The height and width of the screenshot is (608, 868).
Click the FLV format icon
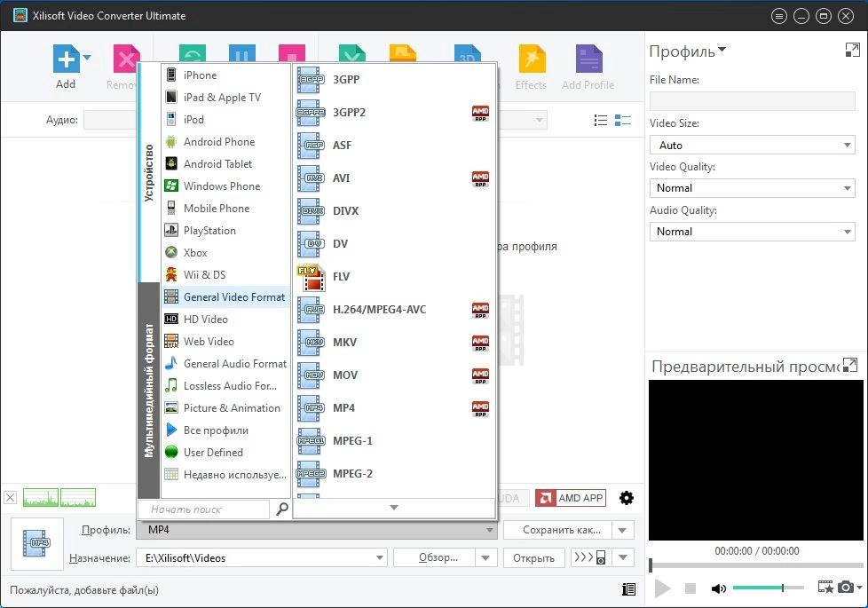pos(311,277)
